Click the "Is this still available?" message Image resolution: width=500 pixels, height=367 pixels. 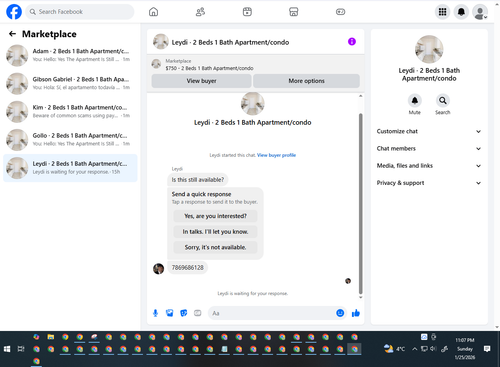198,180
